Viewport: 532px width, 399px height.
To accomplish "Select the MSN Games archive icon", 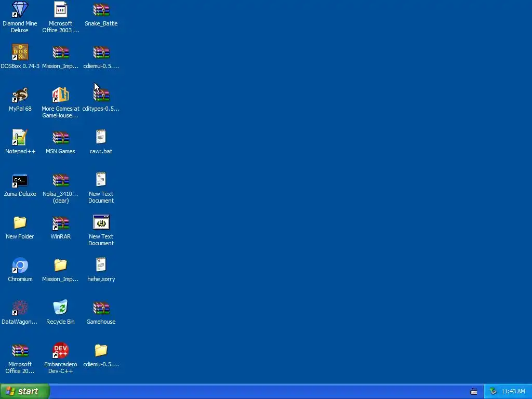I will [x=60, y=137].
